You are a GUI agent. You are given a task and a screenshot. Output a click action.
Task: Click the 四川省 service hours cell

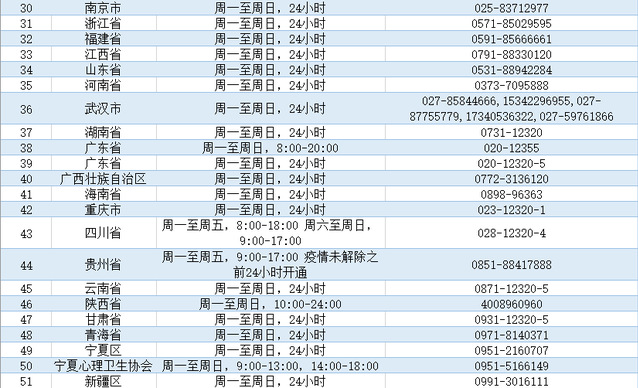(271, 233)
